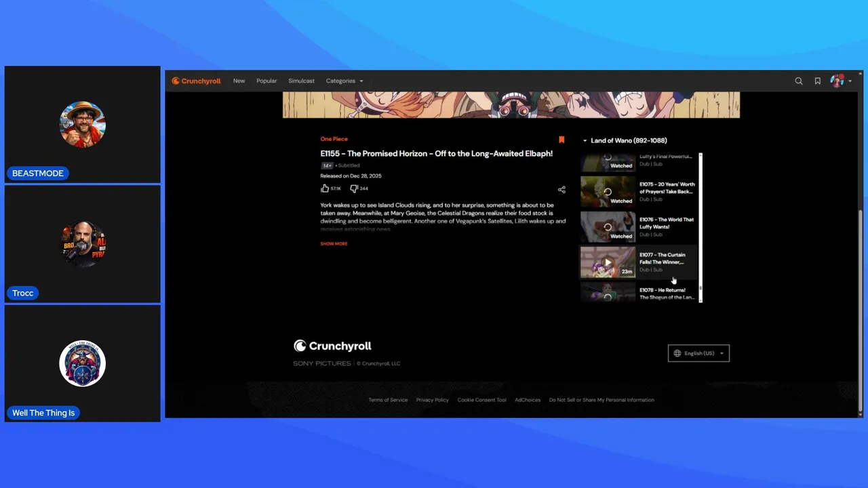The width and height of the screenshot is (868, 488).
Task: Open the English (US) language dropdown
Action: tap(698, 353)
